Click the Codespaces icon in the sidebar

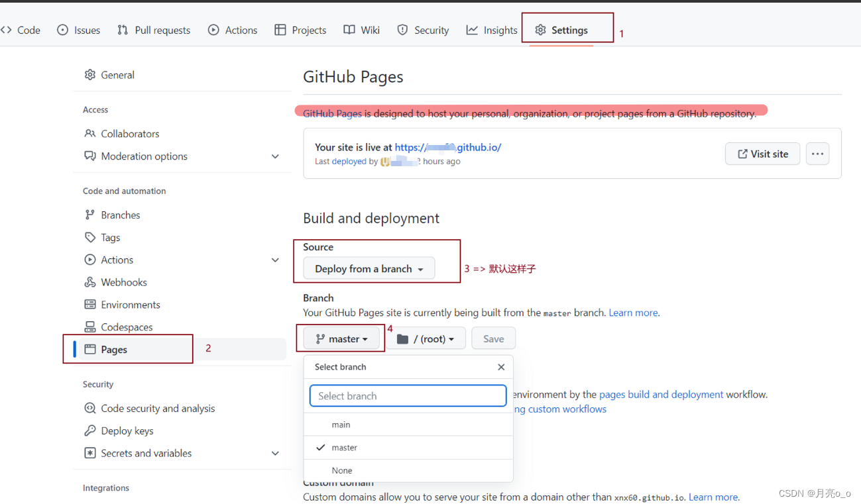(x=90, y=327)
